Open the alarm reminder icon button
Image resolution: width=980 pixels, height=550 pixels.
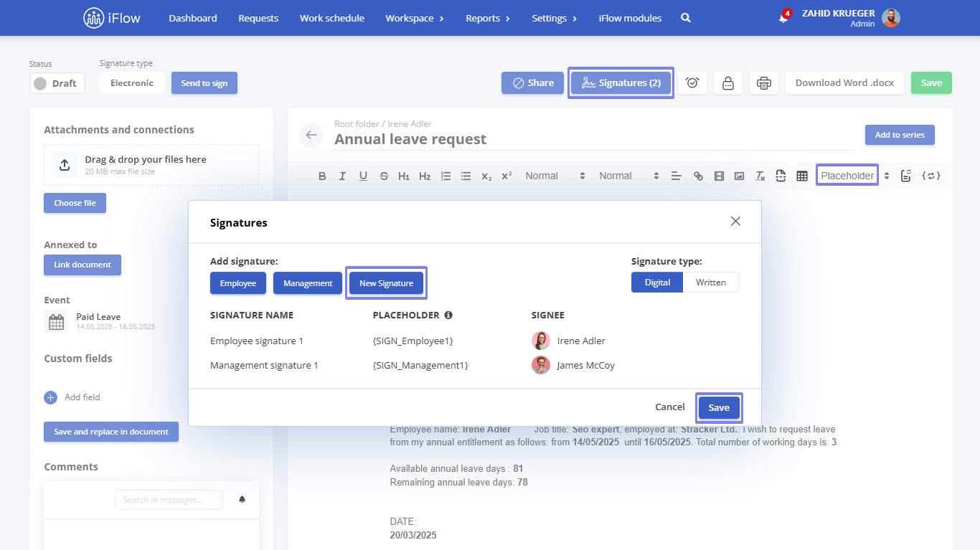[x=692, y=82]
